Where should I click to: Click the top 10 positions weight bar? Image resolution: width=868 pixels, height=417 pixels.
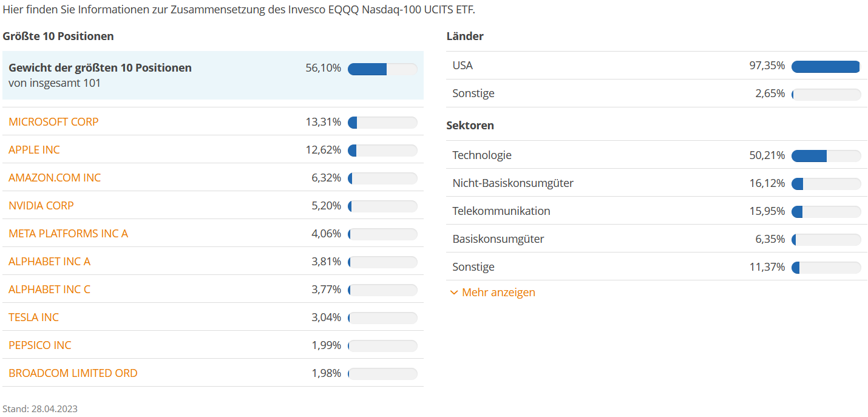382,69
